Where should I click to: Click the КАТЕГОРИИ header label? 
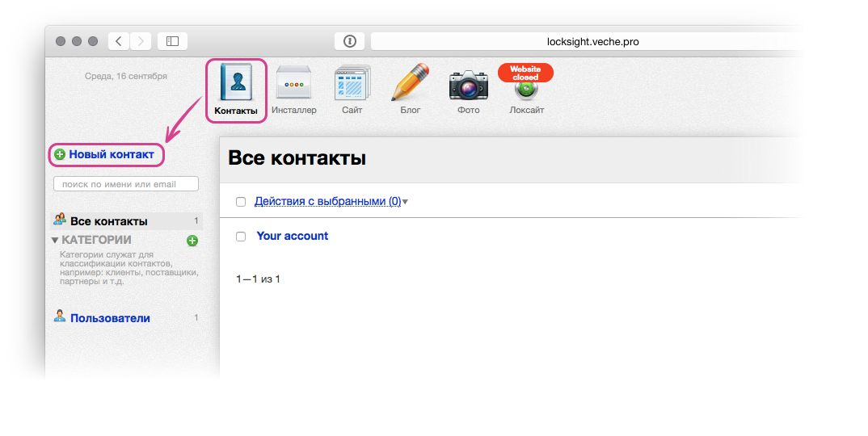click(x=96, y=240)
